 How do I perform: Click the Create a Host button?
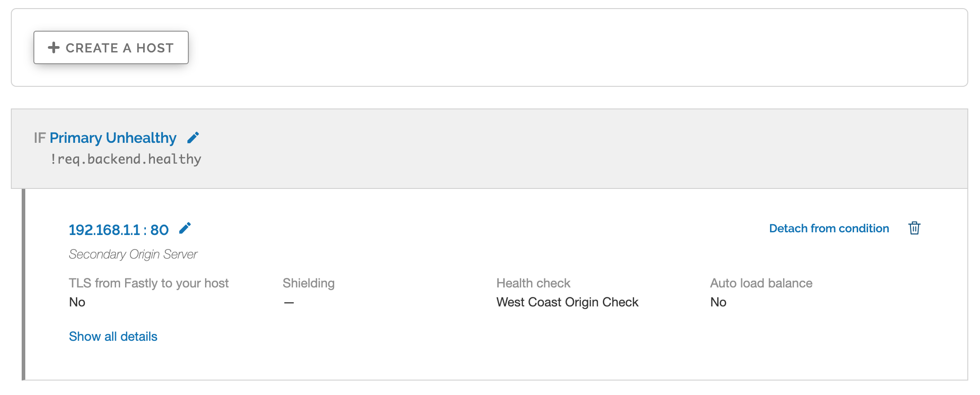[111, 47]
